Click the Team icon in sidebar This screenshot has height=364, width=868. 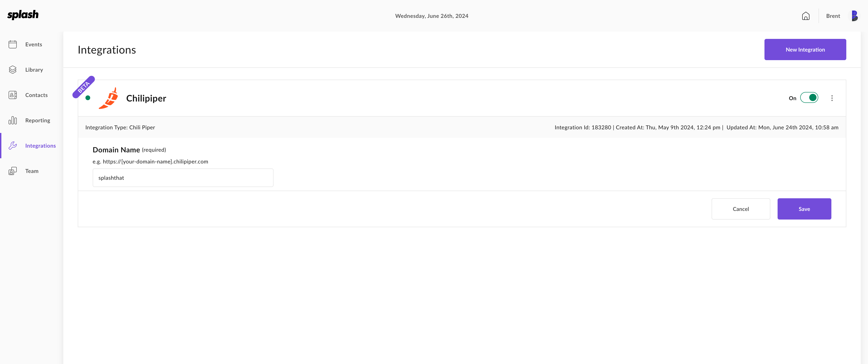pyautogui.click(x=12, y=171)
